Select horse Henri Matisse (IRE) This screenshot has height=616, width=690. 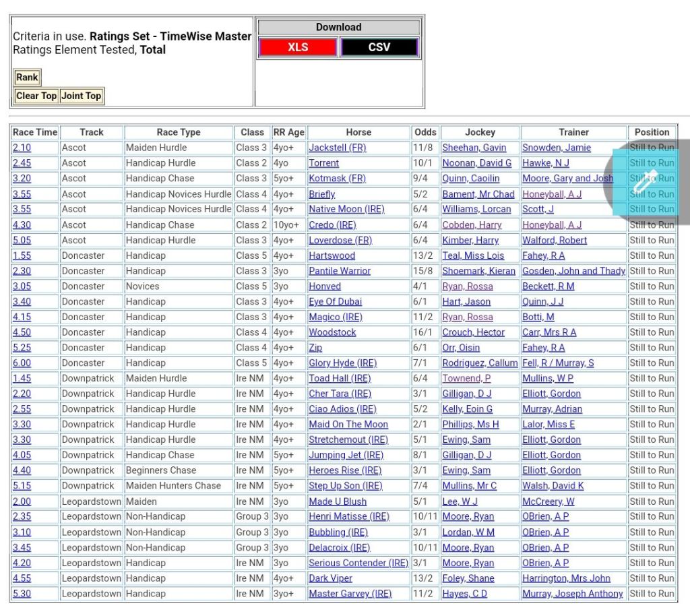pyautogui.click(x=349, y=517)
